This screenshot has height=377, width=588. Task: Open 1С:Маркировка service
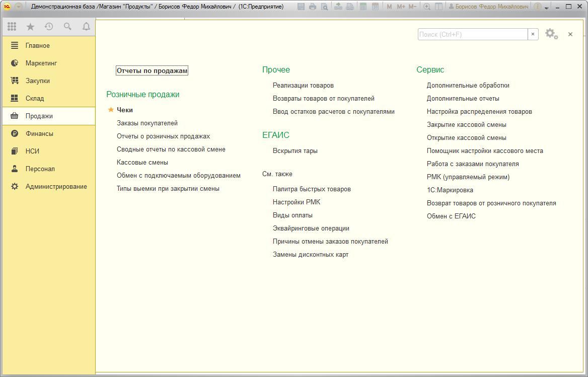[450, 190]
